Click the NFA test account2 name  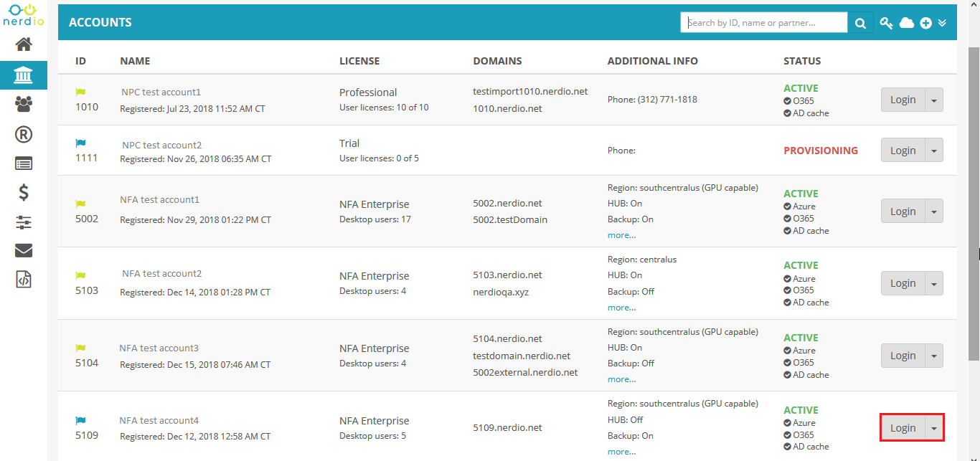pyautogui.click(x=161, y=274)
